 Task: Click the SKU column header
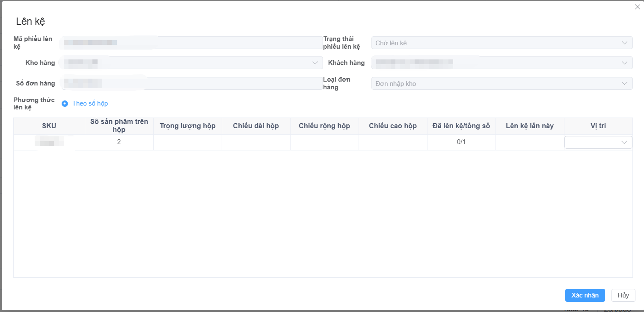[49, 126]
